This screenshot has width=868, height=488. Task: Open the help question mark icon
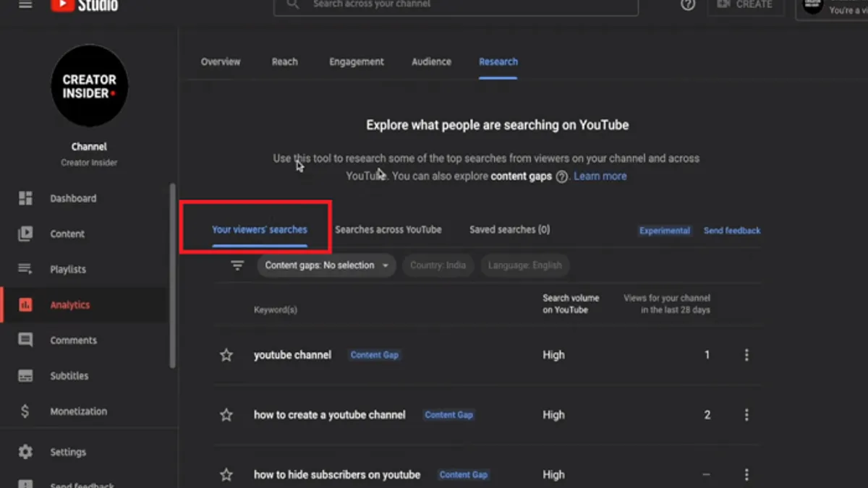point(688,4)
